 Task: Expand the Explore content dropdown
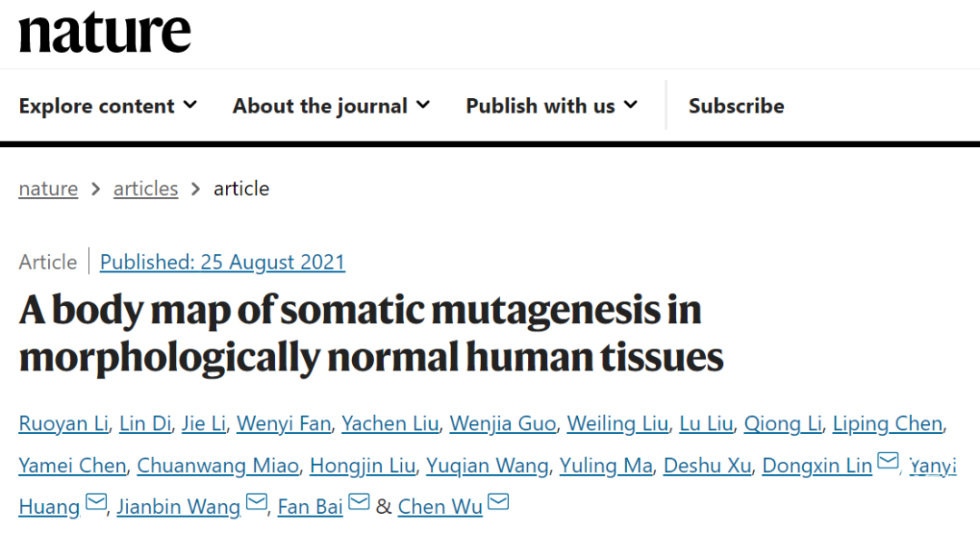[108, 105]
